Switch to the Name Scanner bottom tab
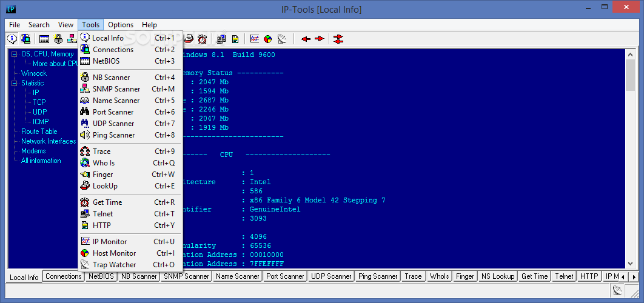 (x=238, y=276)
